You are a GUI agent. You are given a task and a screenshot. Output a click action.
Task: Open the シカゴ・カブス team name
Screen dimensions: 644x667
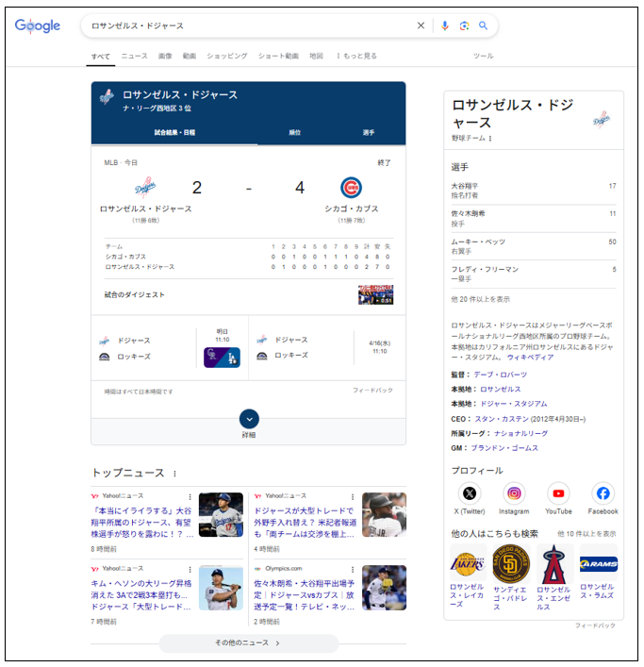351,208
